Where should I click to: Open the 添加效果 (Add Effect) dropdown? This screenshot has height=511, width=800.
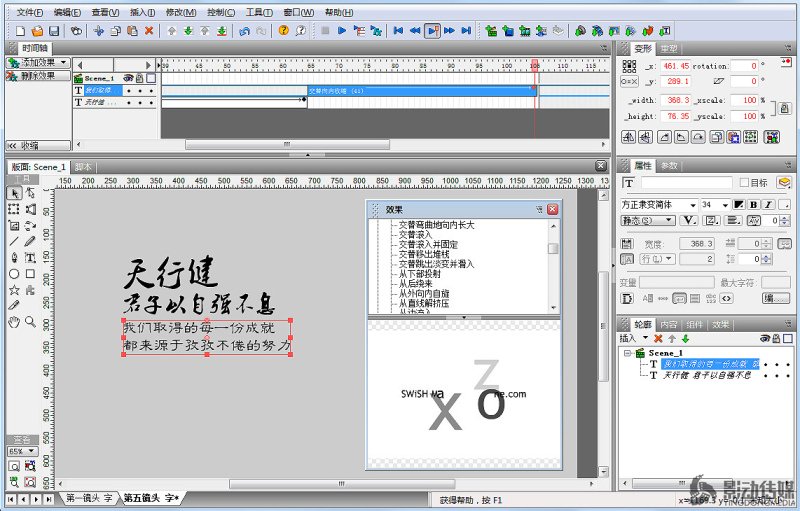[x=38, y=62]
